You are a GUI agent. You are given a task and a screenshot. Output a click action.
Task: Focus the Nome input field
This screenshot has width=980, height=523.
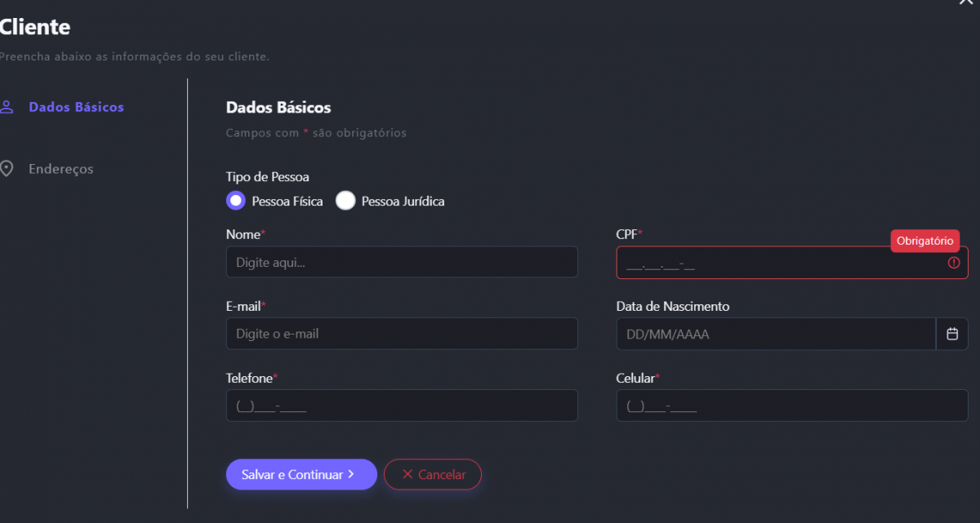pyautogui.click(x=402, y=263)
